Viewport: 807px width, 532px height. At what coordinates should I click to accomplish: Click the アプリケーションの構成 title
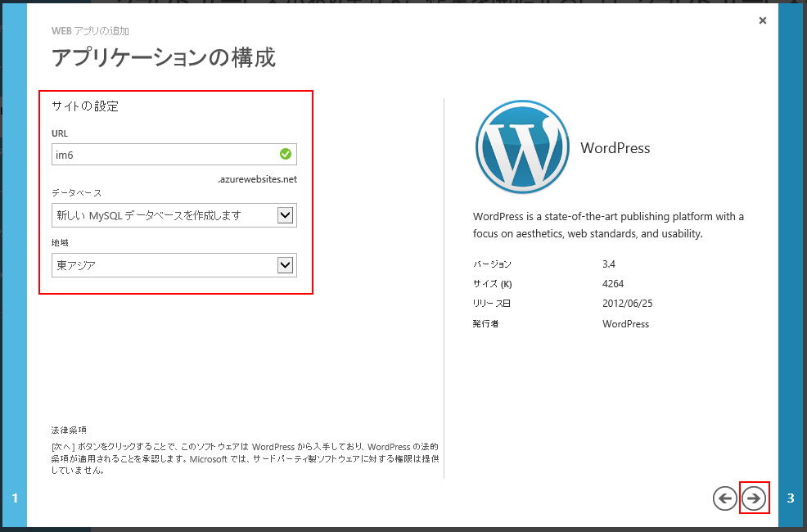[x=164, y=57]
